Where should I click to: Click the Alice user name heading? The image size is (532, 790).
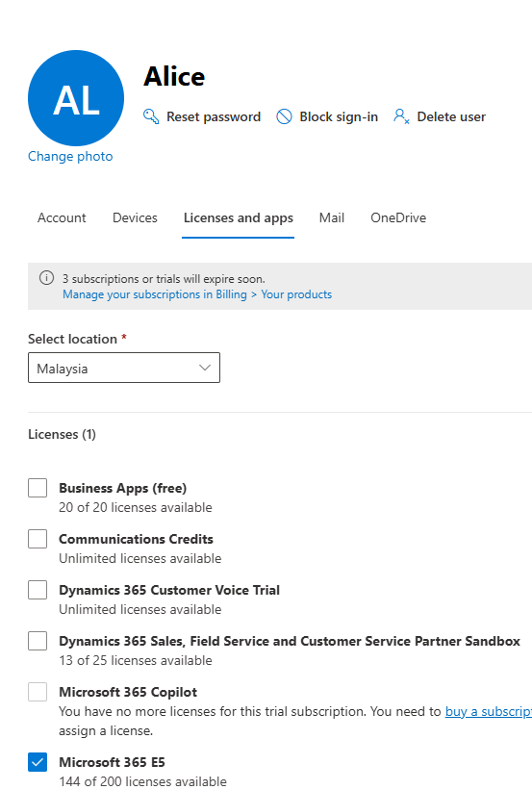174,77
